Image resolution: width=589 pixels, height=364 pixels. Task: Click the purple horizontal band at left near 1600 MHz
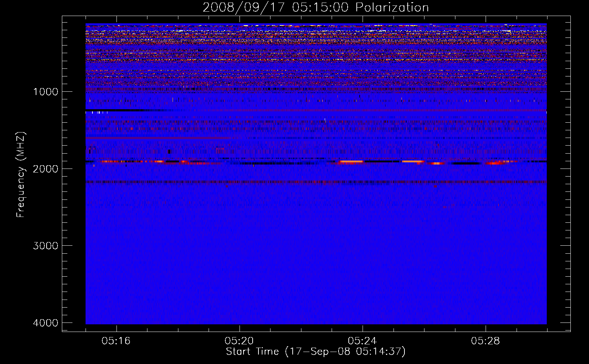pos(157,138)
